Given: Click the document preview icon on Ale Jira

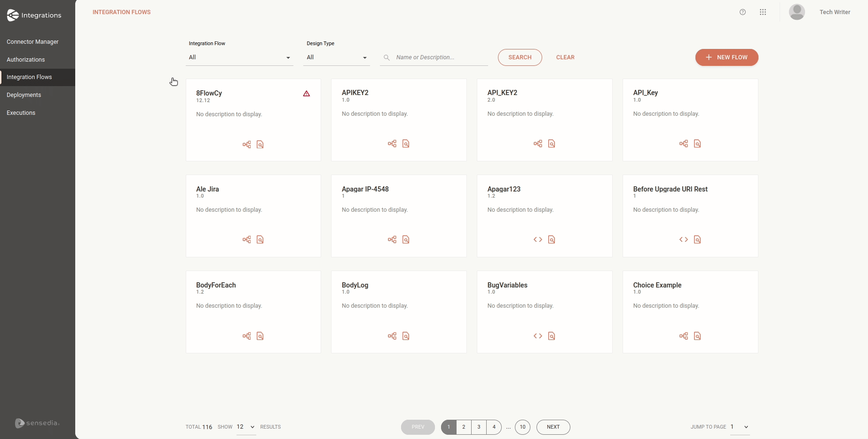Looking at the screenshot, I should point(260,239).
